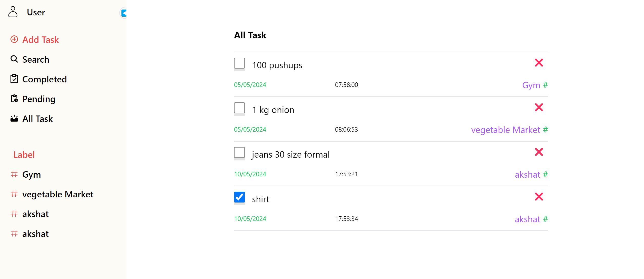Mark 100 pushups as done
Viewport: 644px width, 279px height.
tap(239, 63)
